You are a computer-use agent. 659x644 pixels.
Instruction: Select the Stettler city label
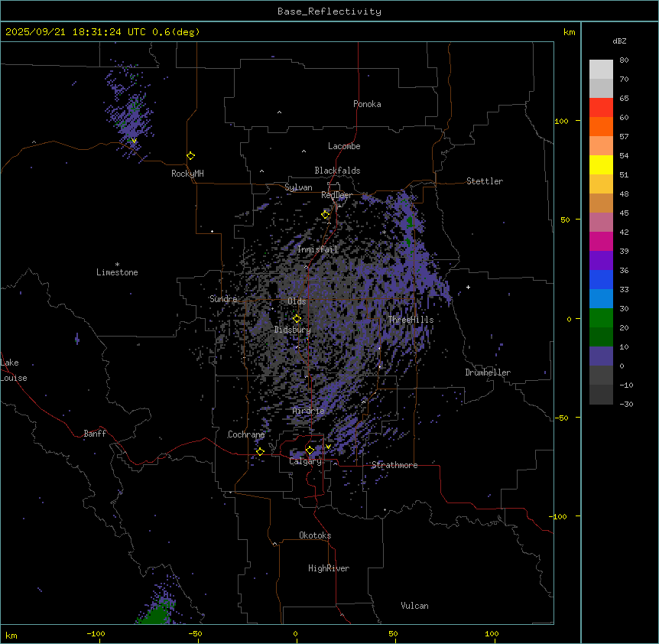[485, 181]
